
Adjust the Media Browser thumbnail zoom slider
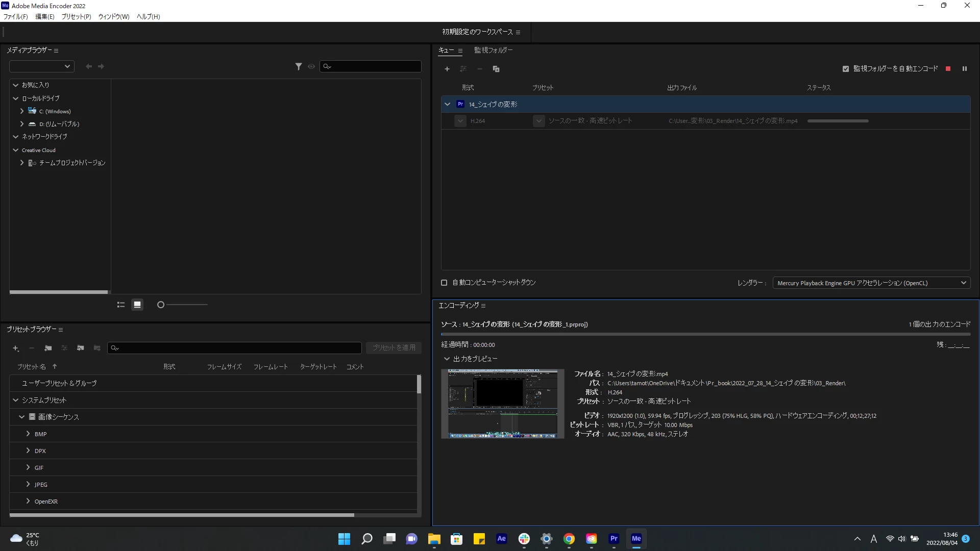tap(161, 305)
